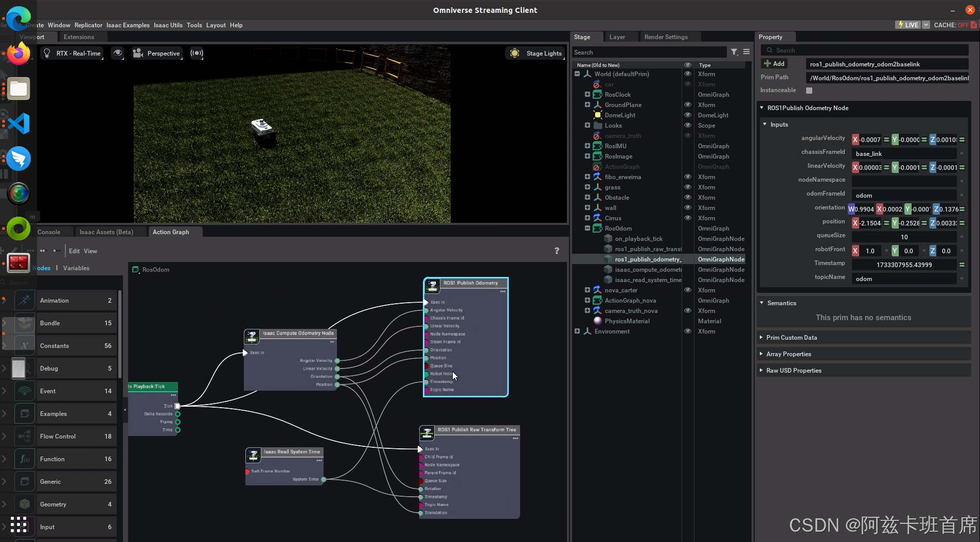
Task: Show applications grid in the dock
Action: click(19, 524)
